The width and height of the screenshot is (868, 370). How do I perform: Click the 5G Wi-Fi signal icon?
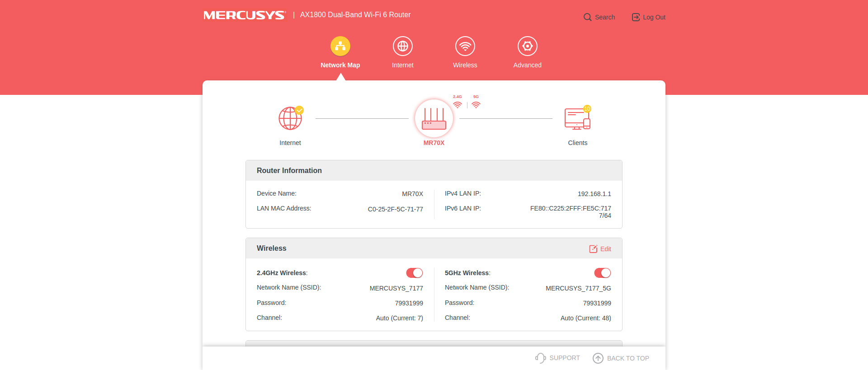[x=476, y=104]
